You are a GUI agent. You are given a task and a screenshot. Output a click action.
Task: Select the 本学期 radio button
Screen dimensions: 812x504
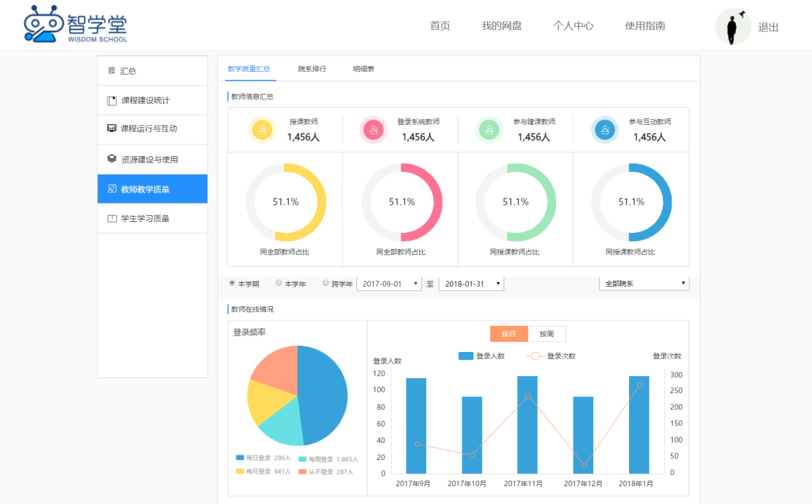(232, 283)
